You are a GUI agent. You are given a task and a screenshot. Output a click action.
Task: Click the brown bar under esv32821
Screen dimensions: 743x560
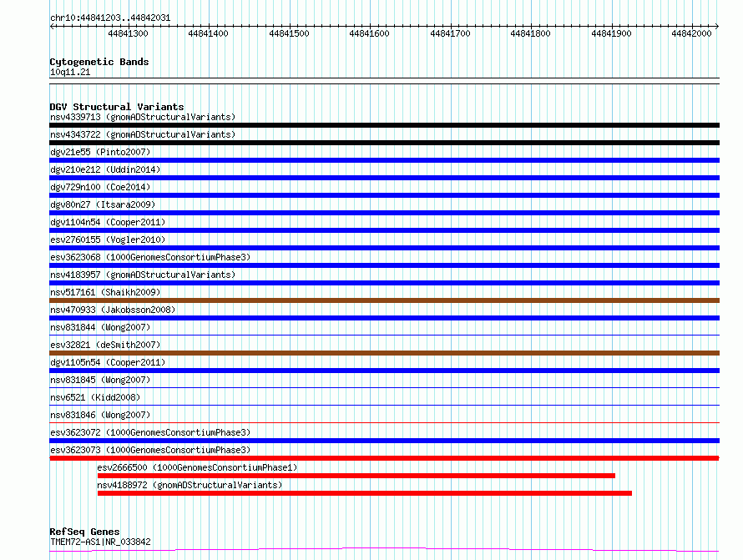tap(384, 353)
